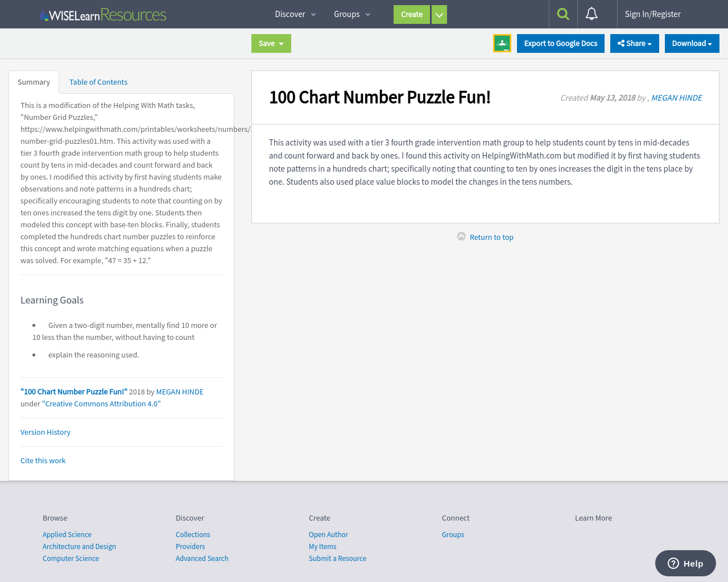Visit MEGAN HINDE's author page
Image resolution: width=728 pixels, height=582 pixels.
coord(676,97)
